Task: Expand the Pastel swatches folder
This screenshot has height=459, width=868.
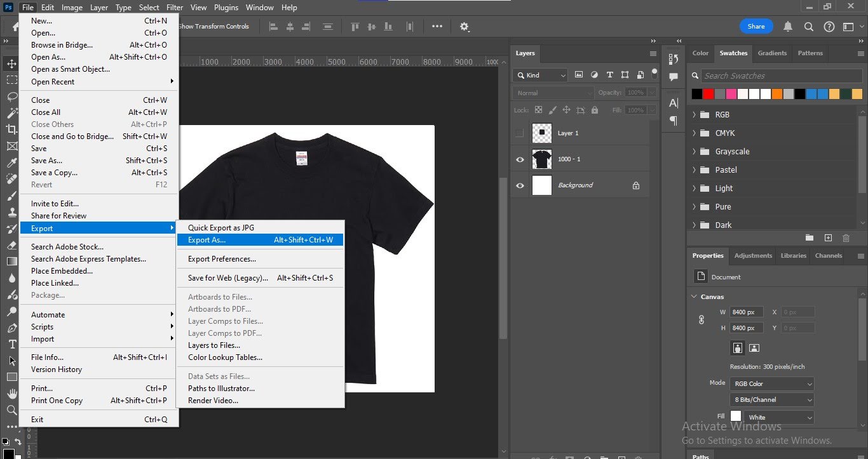Action: tap(694, 170)
